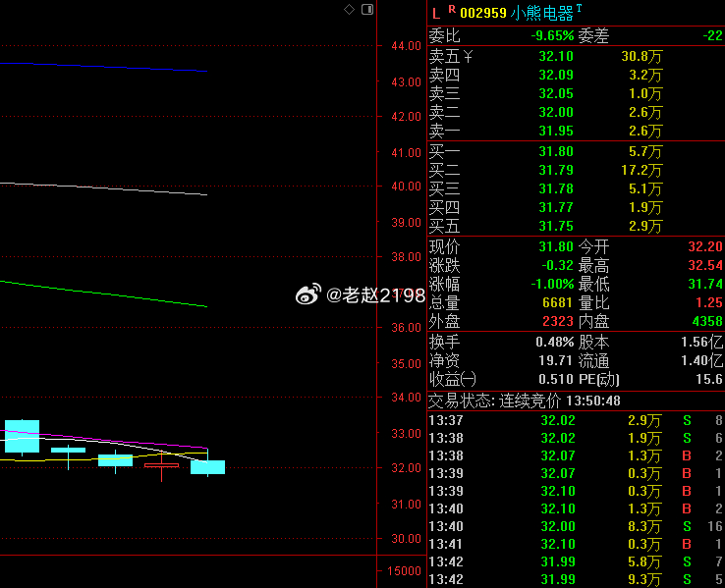The width and height of the screenshot is (725, 588).
Task: Click 最低 value 31.74
Action: (705, 284)
